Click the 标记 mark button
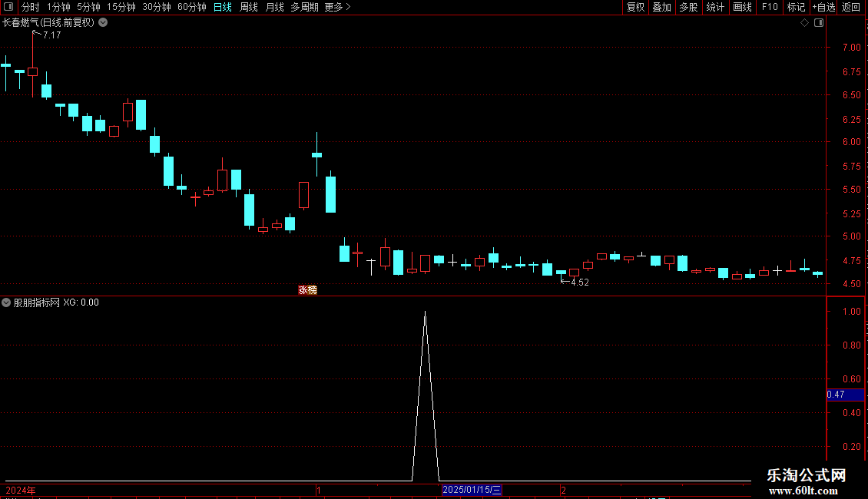This screenshot has width=868, height=499. pyautogui.click(x=796, y=7)
